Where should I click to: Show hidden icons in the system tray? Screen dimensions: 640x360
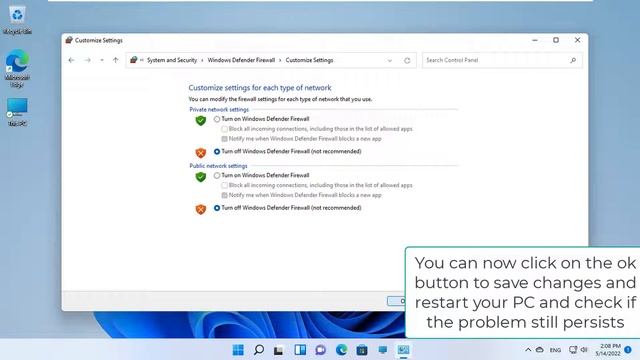[528, 350]
